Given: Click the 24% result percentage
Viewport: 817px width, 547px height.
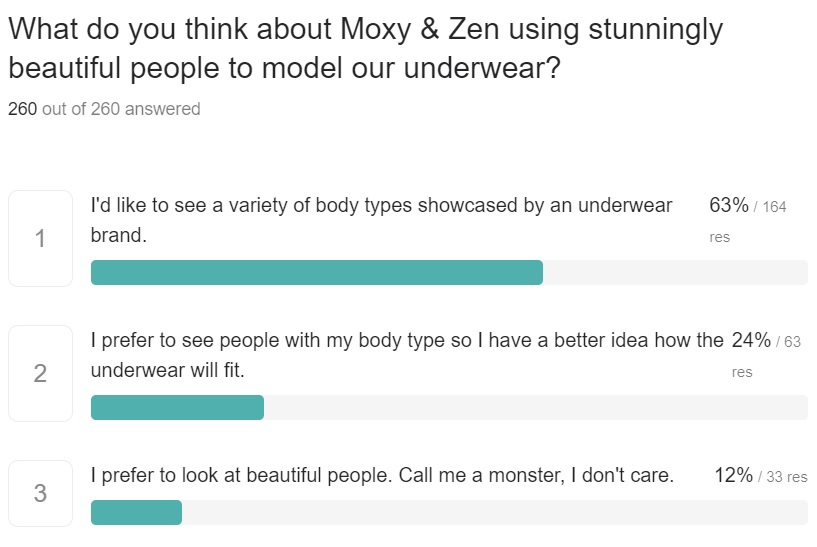Looking at the screenshot, I should coord(751,340).
